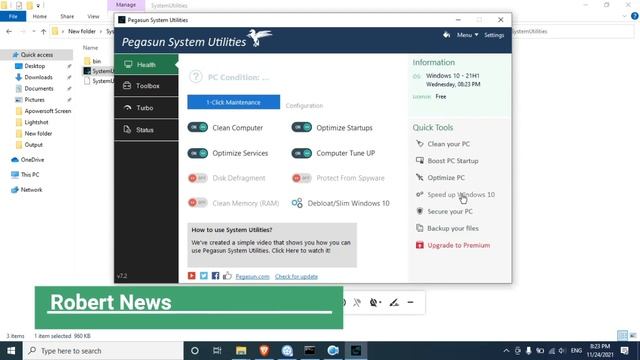640x360 pixels.
Task: Enable the Disk Defragment switch
Action: [x=198, y=178]
